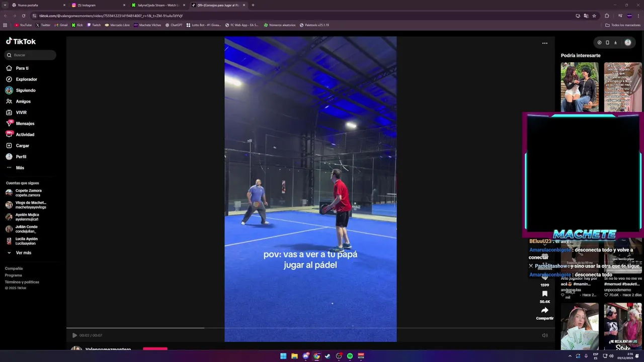Open the tab search dropdown
Image resolution: width=644 pixels, height=362 pixels.
click(5, 5)
